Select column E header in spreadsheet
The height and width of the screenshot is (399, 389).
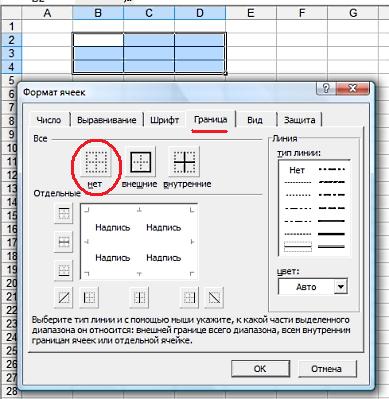click(x=251, y=13)
